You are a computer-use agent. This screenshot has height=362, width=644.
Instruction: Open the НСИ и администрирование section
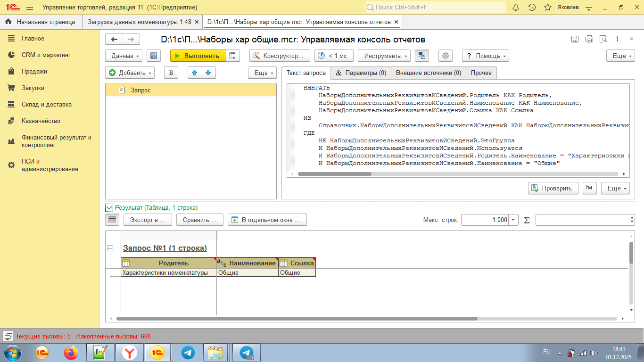(x=50, y=165)
